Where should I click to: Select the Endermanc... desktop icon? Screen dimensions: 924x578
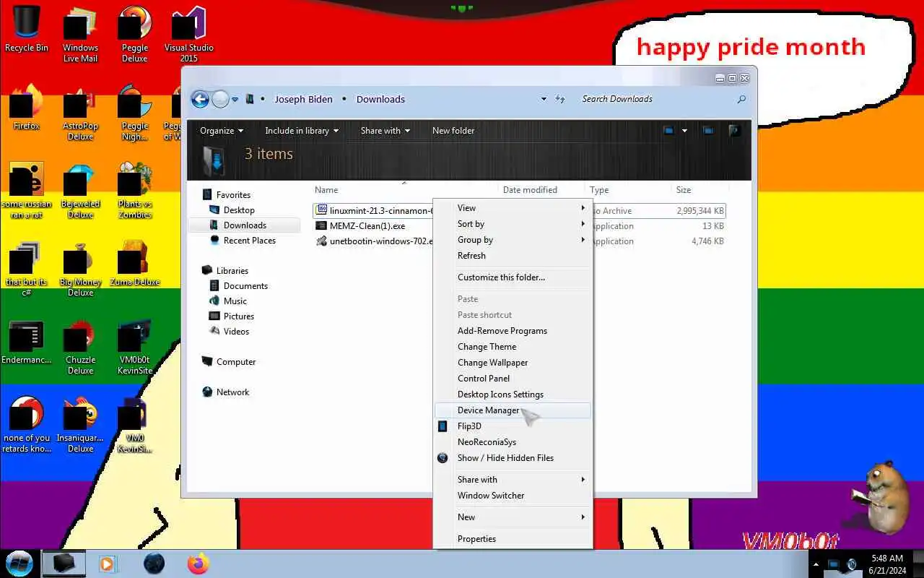coord(27,342)
